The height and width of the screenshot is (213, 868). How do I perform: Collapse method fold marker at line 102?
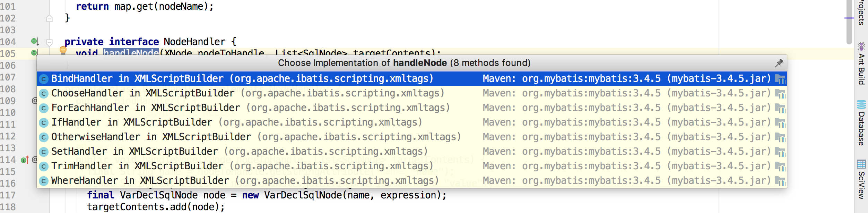pos(49,18)
